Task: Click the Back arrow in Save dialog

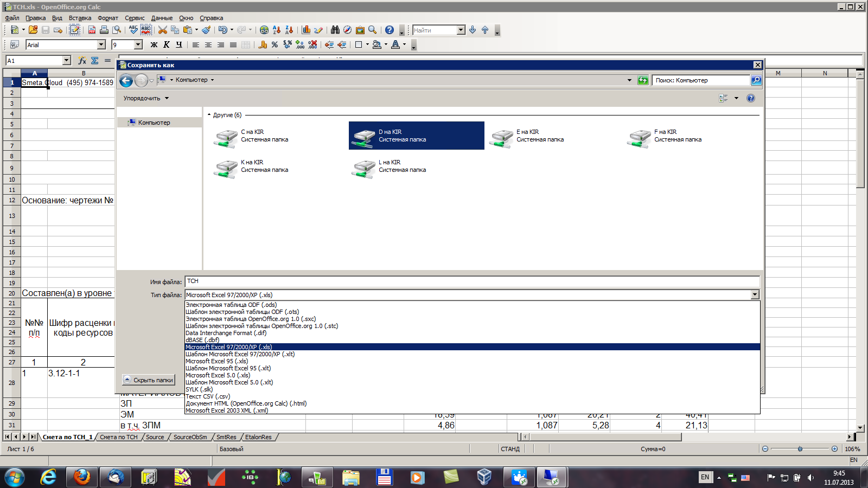Action: click(x=126, y=81)
